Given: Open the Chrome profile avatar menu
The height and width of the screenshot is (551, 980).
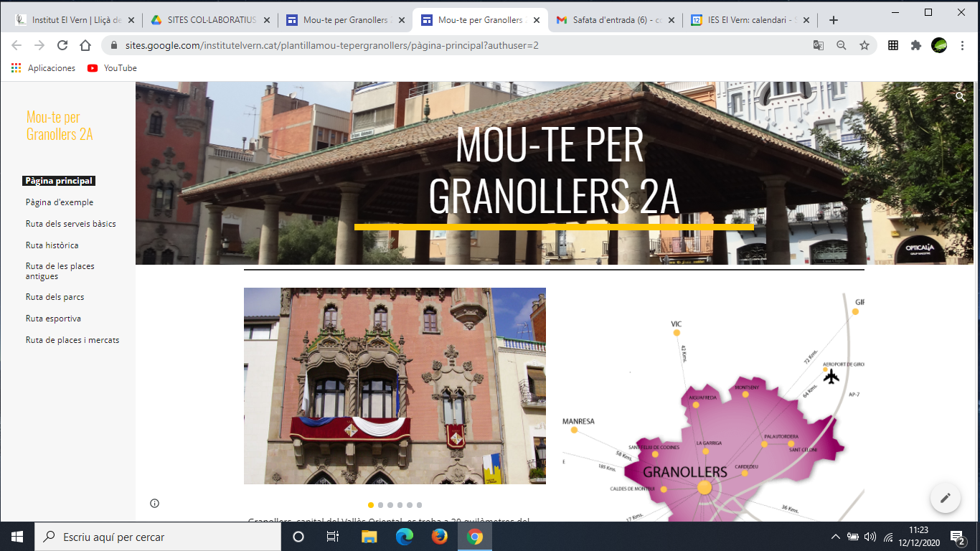Looking at the screenshot, I should pos(939,45).
